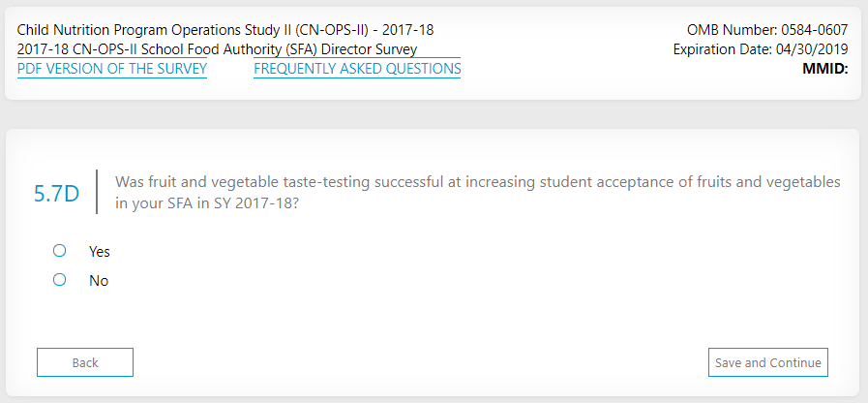868x403 pixels.
Task: Click the School Food Authority Director Survey heading
Action: 217,49
